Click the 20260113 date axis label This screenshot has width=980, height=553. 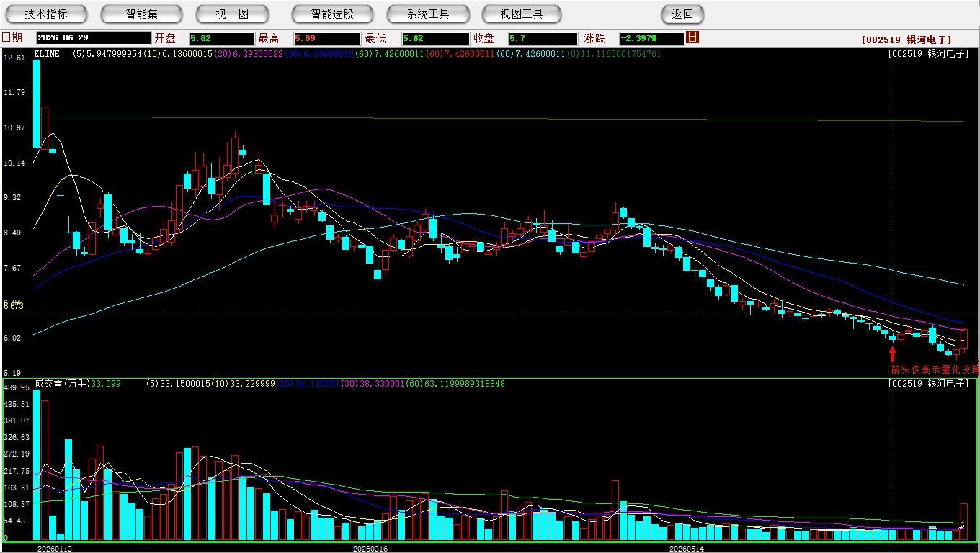point(55,549)
